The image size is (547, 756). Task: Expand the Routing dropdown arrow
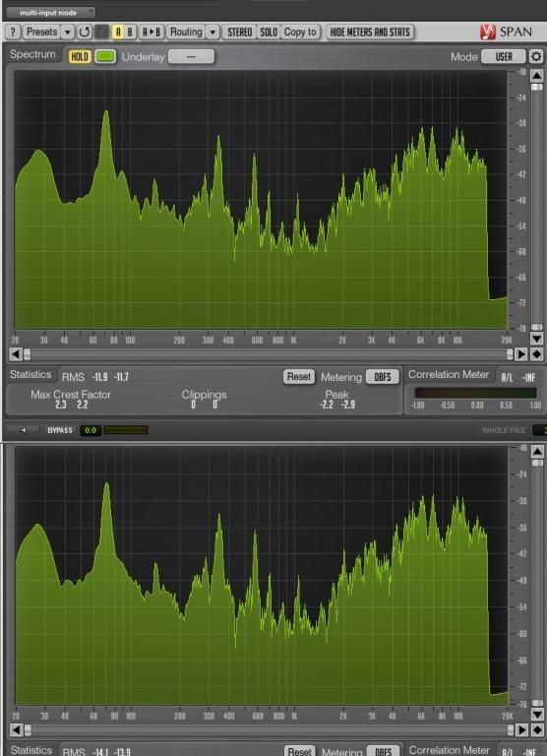pyautogui.click(x=213, y=32)
